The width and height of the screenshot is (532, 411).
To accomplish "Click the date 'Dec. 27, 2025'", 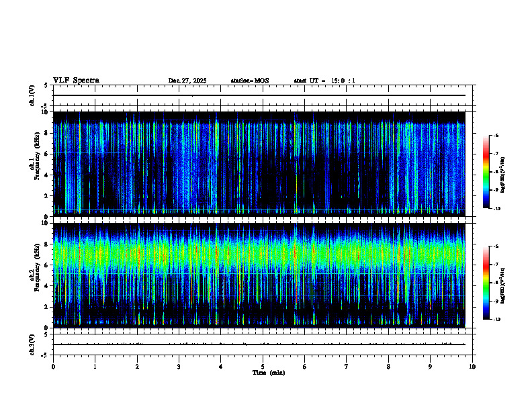I will click(x=187, y=81).
